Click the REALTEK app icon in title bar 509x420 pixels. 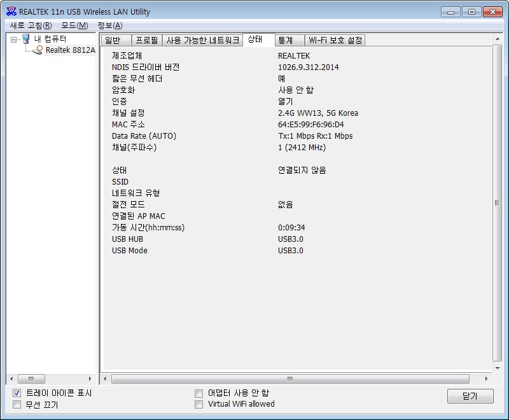point(11,11)
